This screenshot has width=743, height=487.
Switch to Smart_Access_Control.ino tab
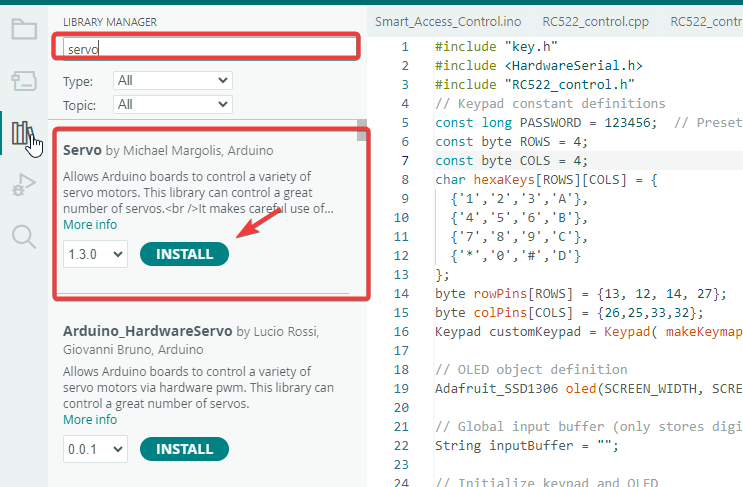[448, 22]
